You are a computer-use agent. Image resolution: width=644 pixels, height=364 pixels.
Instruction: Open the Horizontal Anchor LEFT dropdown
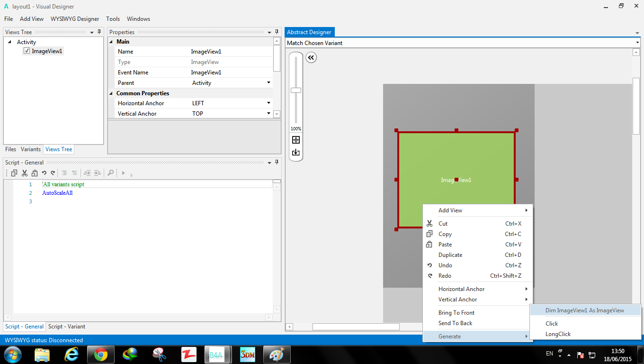268,103
